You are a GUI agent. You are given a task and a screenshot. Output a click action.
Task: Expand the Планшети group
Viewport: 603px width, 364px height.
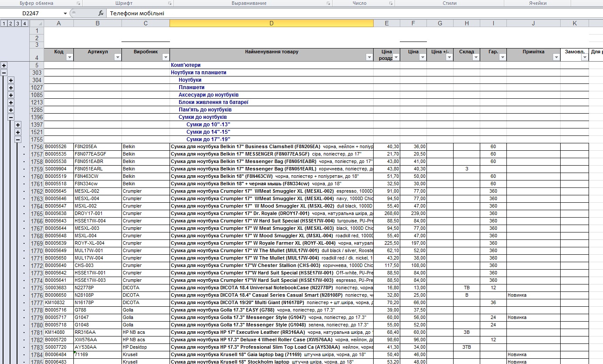click(x=11, y=87)
